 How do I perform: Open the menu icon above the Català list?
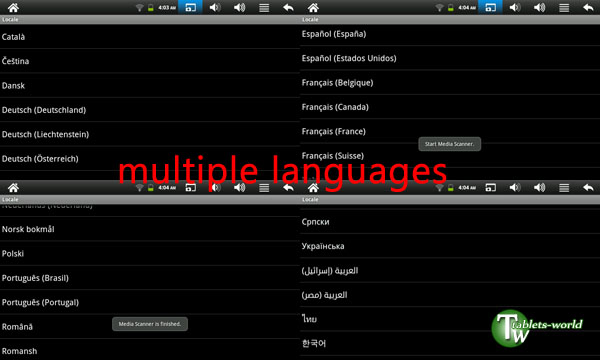pos(264,7)
